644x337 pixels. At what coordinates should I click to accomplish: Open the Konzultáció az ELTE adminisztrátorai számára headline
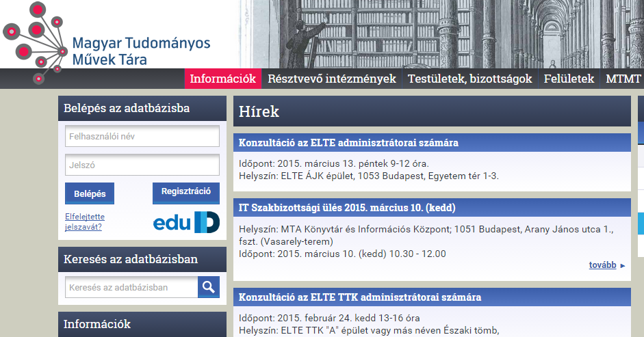coord(348,143)
